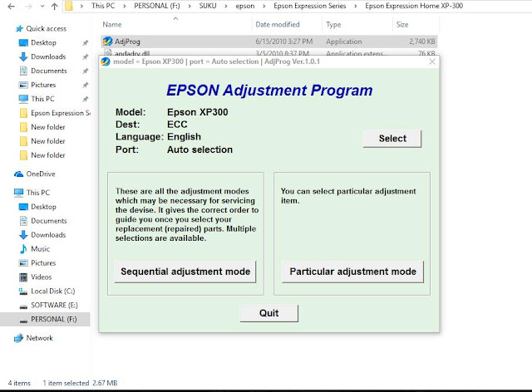532x392 pixels.
Task: Click the AdjProg dialog title bar icon
Action: [106, 61]
